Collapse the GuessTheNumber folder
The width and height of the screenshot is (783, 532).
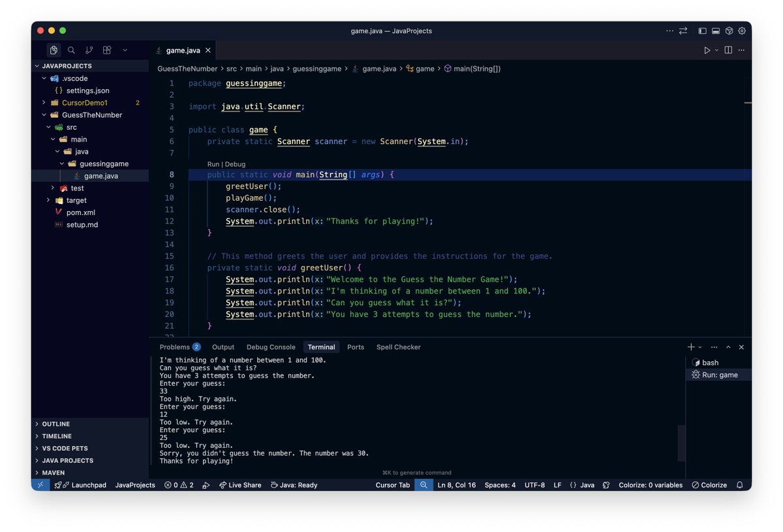click(90, 115)
